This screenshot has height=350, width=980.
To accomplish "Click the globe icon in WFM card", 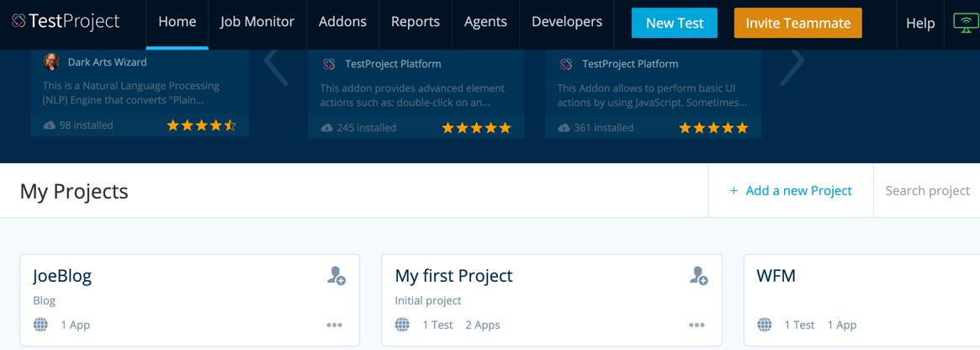I will pos(765,325).
